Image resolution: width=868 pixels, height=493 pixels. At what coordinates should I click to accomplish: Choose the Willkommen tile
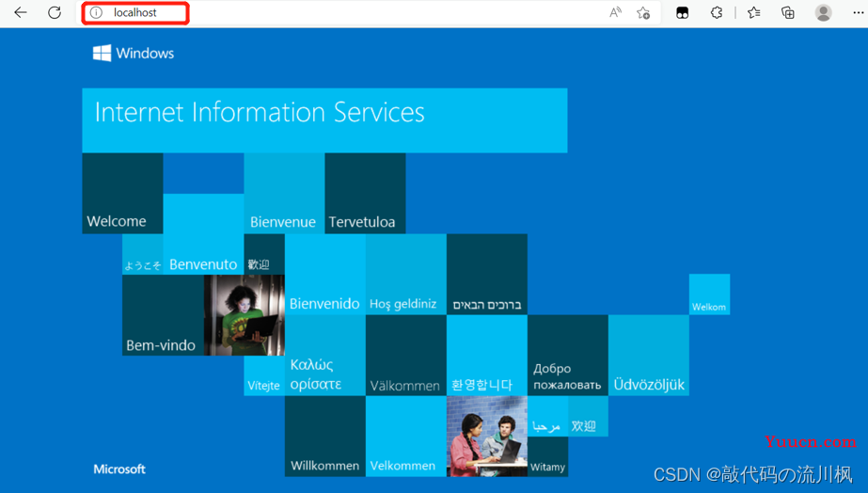(325, 436)
